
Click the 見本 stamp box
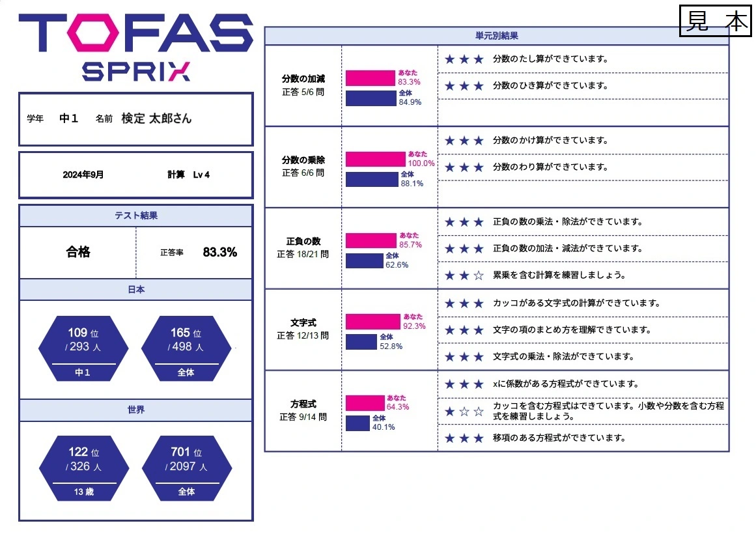pyautogui.click(x=716, y=21)
